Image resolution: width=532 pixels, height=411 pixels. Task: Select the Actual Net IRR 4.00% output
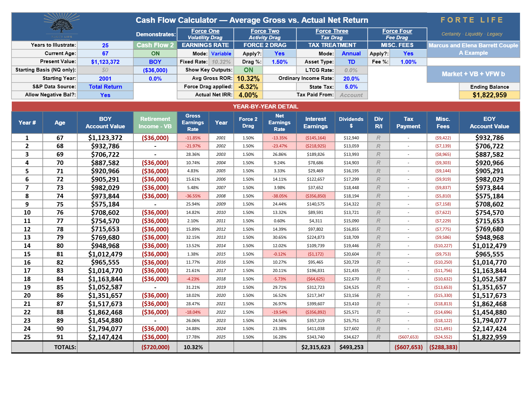pos(248,95)
